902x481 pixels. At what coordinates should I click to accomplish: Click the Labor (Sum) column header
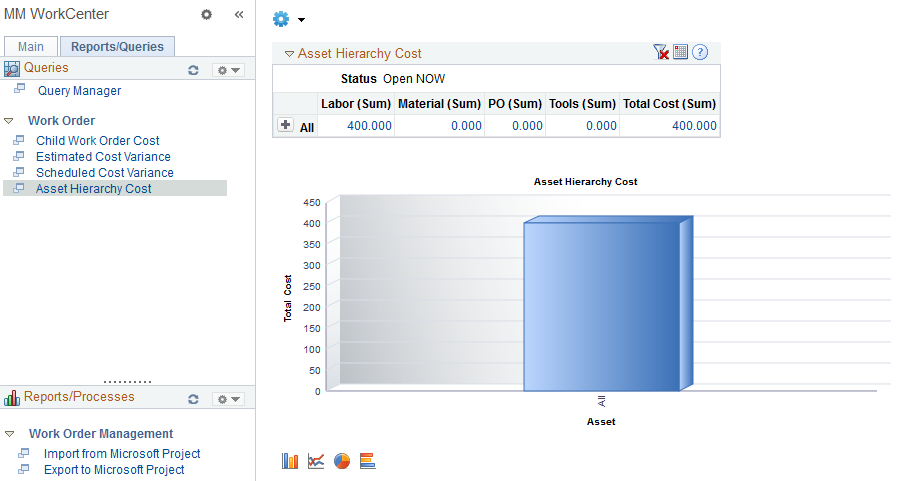click(356, 104)
